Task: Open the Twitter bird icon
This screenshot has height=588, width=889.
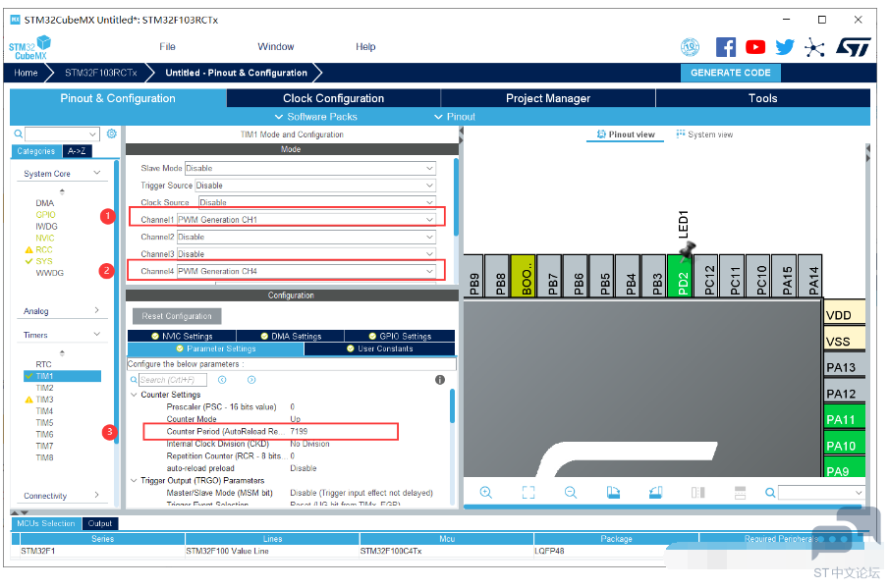Action: click(785, 47)
